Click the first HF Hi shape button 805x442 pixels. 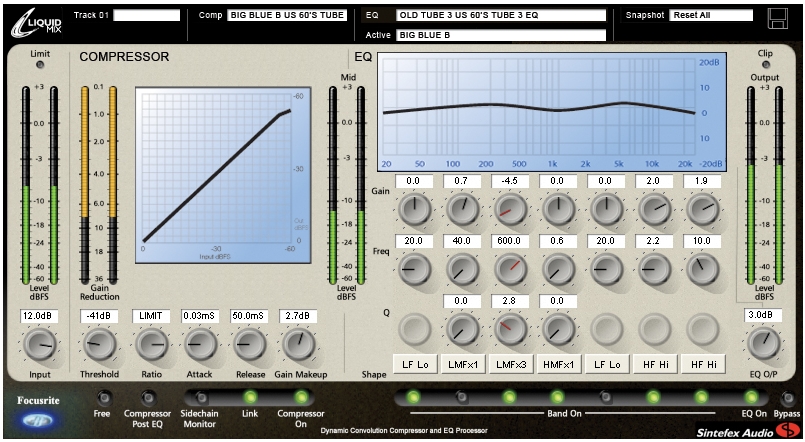coord(656,364)
